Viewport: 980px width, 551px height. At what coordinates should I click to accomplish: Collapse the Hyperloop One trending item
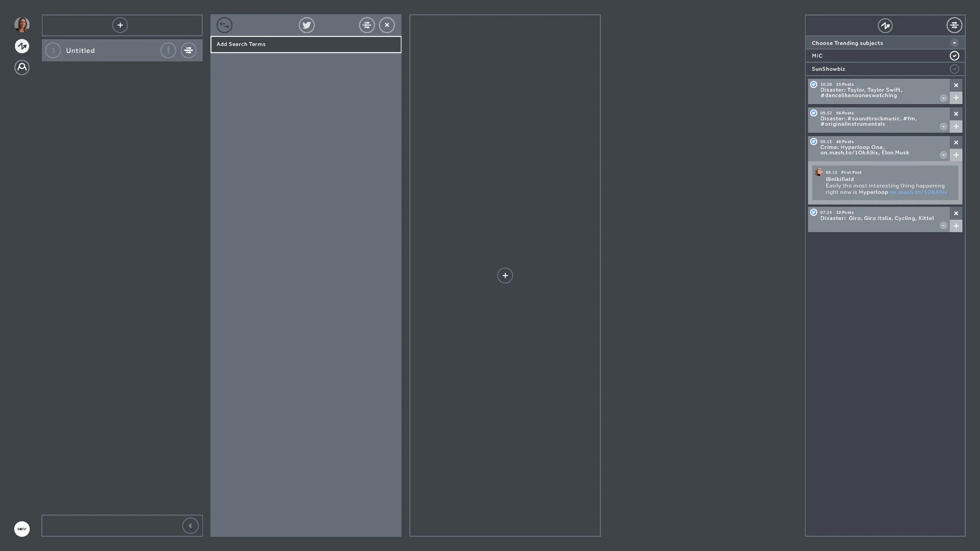coord(943,155)
